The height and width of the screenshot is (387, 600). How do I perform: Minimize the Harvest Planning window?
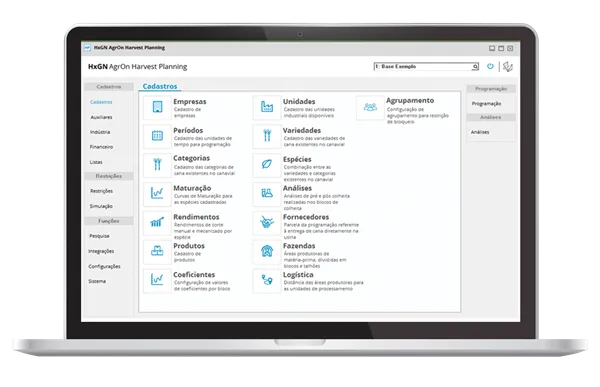492,48
